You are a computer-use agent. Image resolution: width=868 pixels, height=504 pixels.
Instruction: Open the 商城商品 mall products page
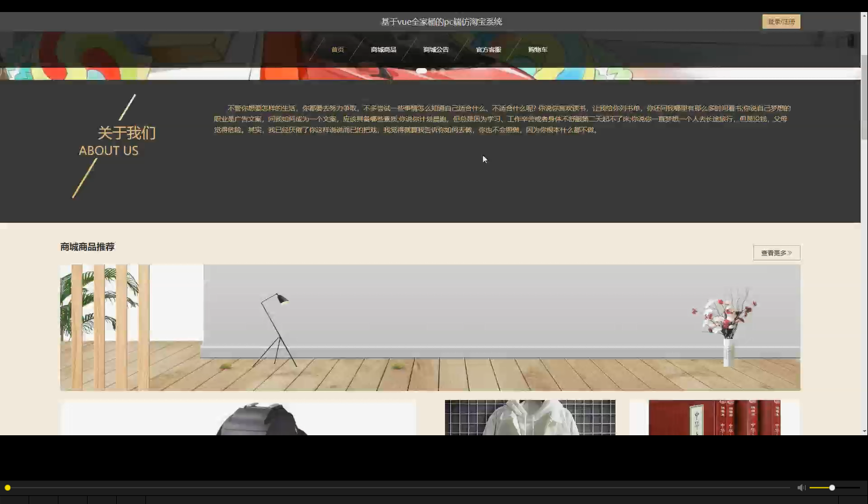click(x=384, y=49)
